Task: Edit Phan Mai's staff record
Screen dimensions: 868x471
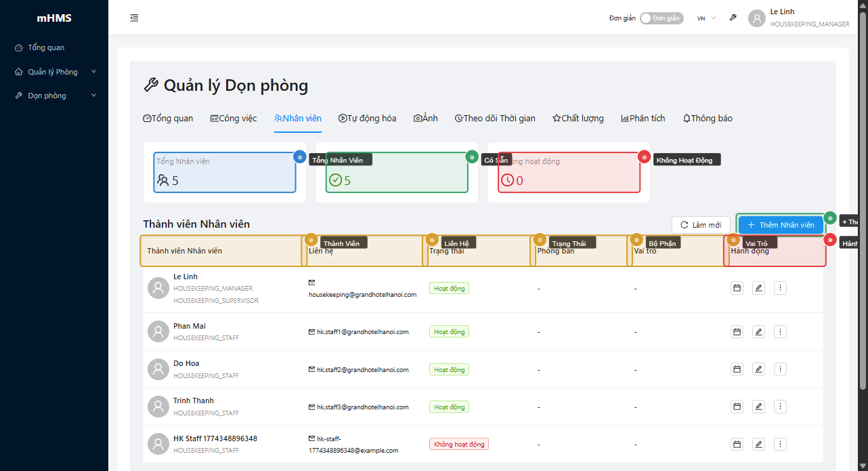Action: point(758,332)
